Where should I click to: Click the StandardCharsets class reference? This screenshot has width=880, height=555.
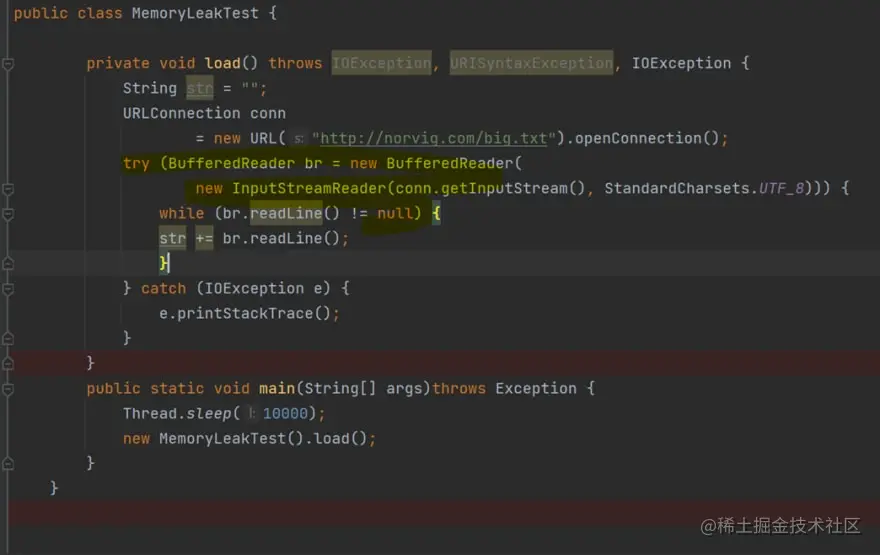click(x=677, y=188)
